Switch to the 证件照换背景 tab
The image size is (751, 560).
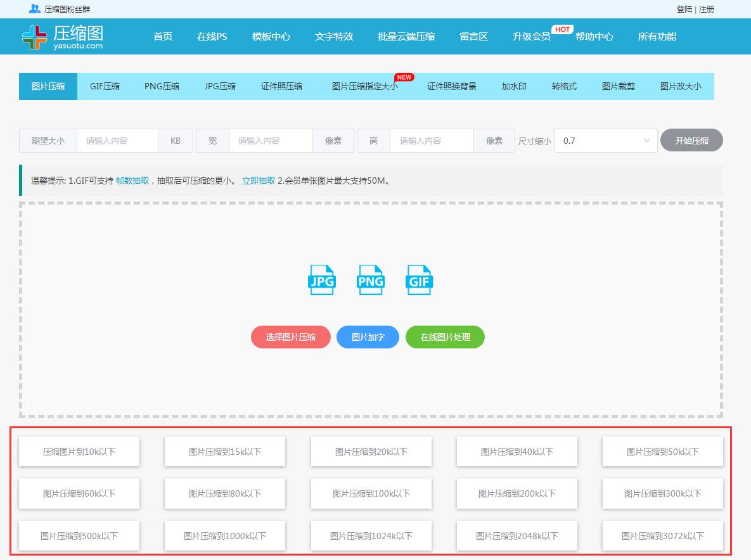pos(453,86)
